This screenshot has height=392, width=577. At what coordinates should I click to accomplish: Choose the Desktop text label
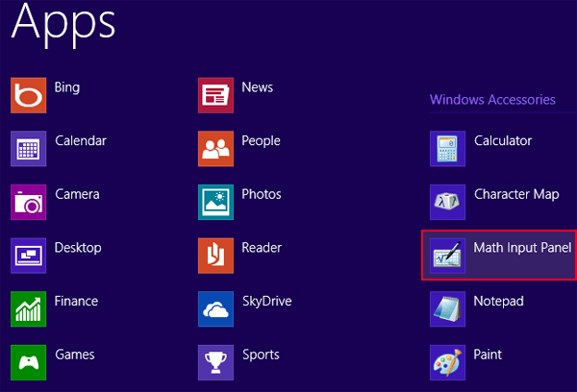(78, 248)
